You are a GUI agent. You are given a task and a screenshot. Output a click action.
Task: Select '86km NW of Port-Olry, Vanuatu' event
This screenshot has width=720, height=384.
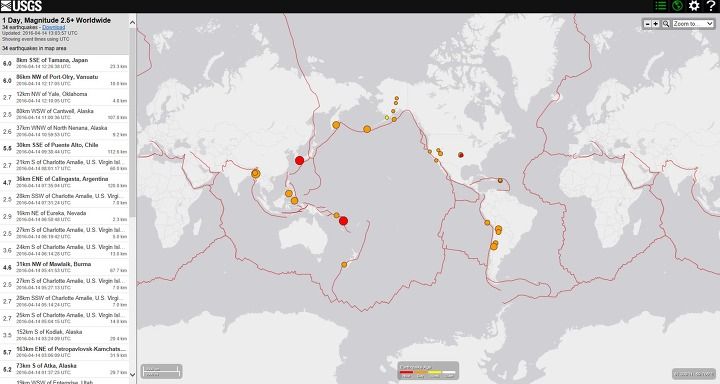(65, 80)
